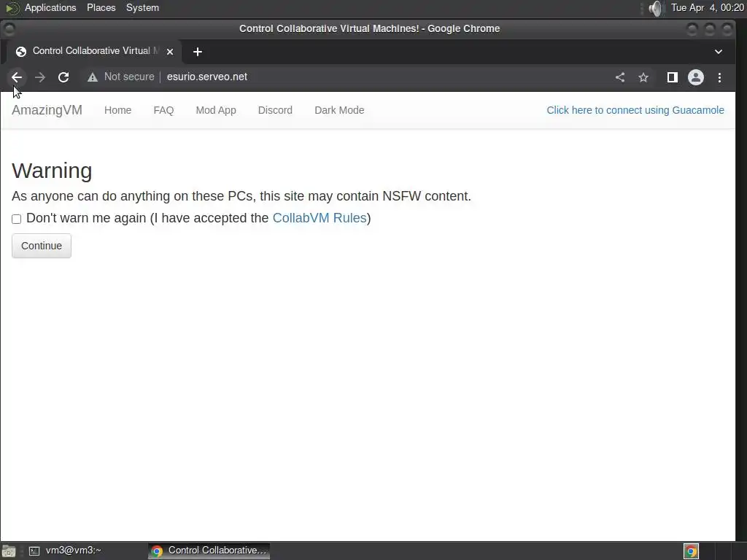Open a new tab with the plus icon

coord(198,52)
